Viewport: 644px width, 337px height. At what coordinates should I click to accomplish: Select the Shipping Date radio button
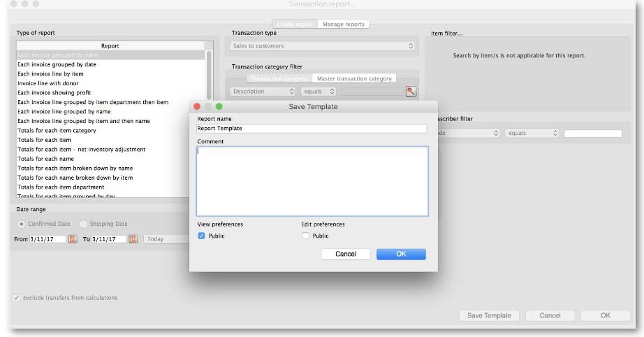[84, 224]
